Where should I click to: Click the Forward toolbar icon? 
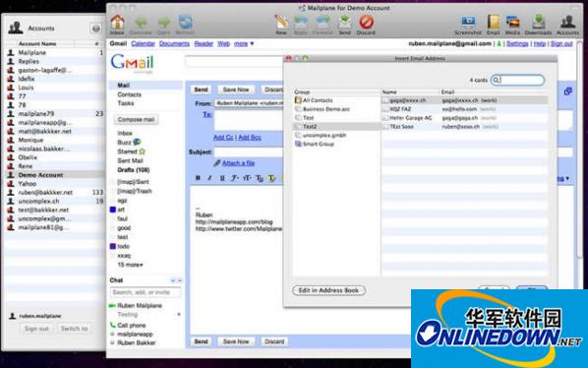[x=323, y=26]
